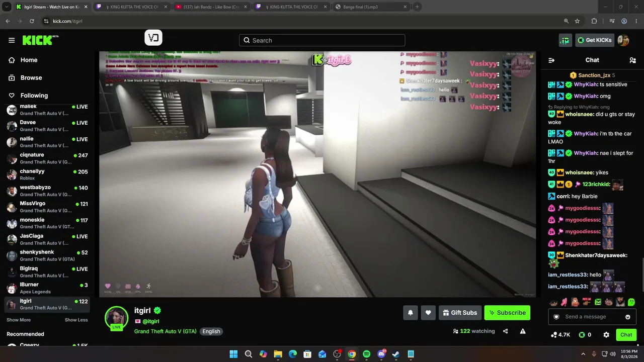Viewport: 644px width, 362px height.
Task: Open the user profile avatar menu
Action: (x=623, y=40)
